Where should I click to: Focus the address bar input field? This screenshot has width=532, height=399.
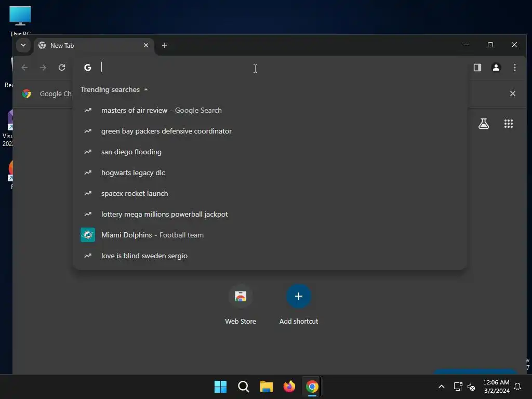coord(270,68)
